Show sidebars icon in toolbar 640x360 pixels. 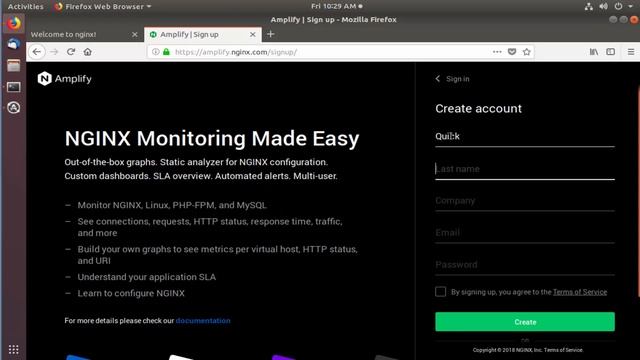click(x=611, y=52)
